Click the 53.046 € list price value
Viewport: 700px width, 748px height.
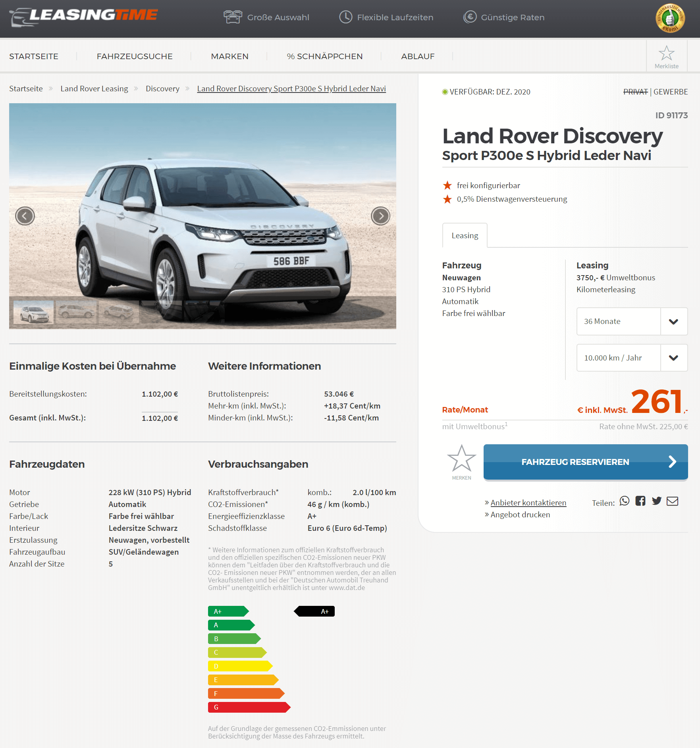pos(339,394)
